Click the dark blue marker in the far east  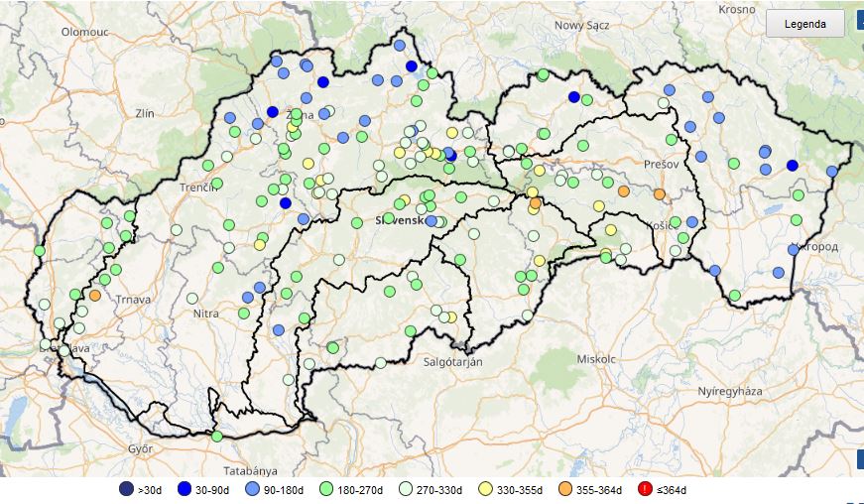pyautogui.click(x=793, y=166)
